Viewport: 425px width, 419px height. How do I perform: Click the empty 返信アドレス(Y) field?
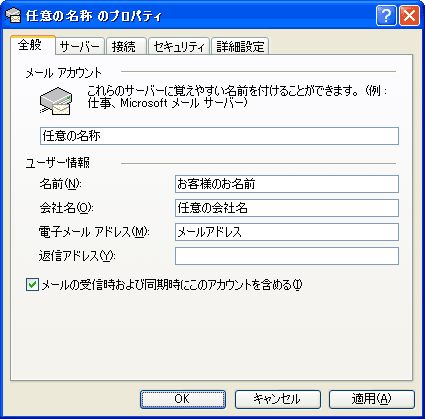click(x=287, y=256)
